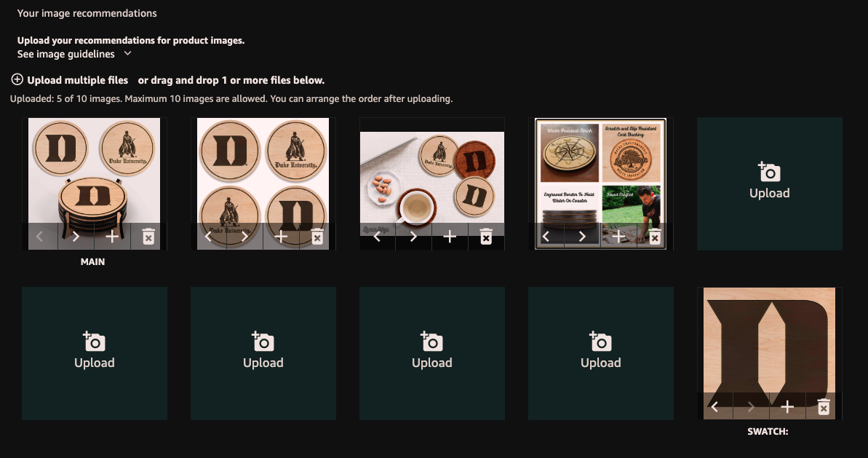Move second four-coaster image right
Viewport: 868px width, 458px height.
244,237
